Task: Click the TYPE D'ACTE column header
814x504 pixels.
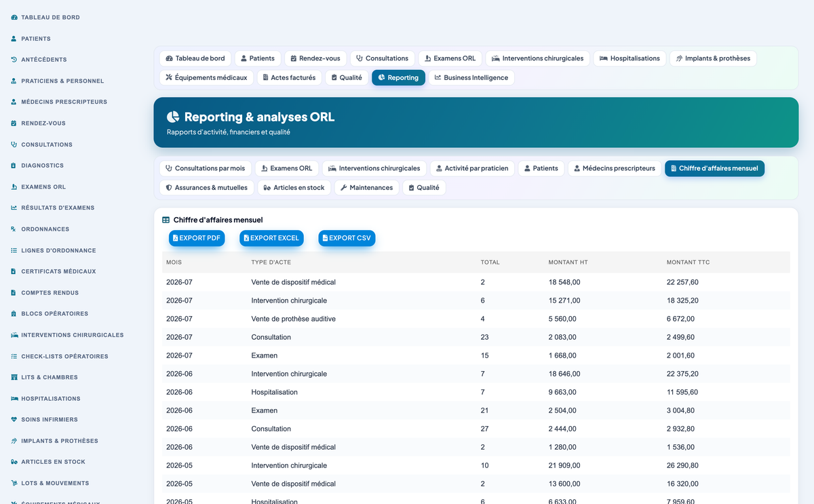Action: click(271, 263)
